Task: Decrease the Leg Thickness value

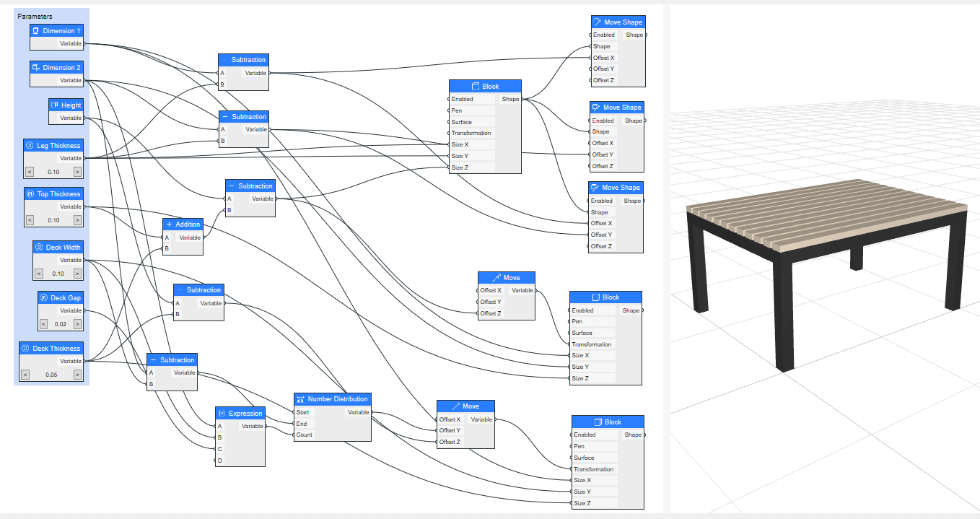Action: [x=29, y=172]
